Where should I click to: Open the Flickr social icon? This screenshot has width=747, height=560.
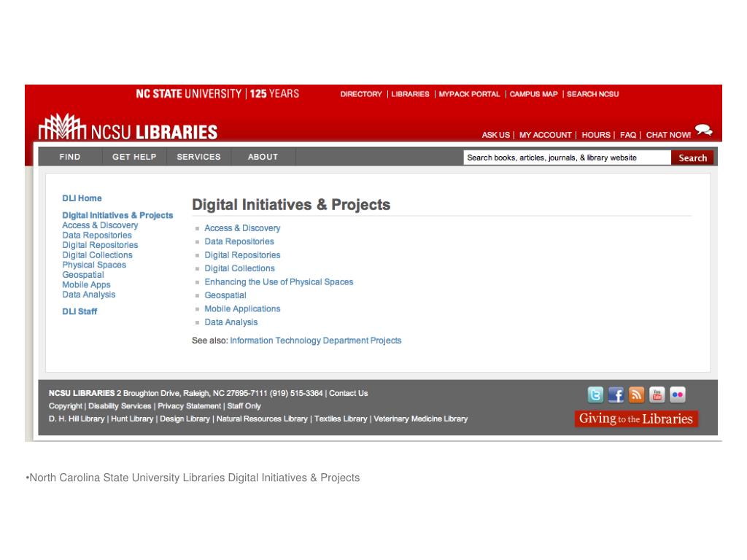click(x=678, y=394)
